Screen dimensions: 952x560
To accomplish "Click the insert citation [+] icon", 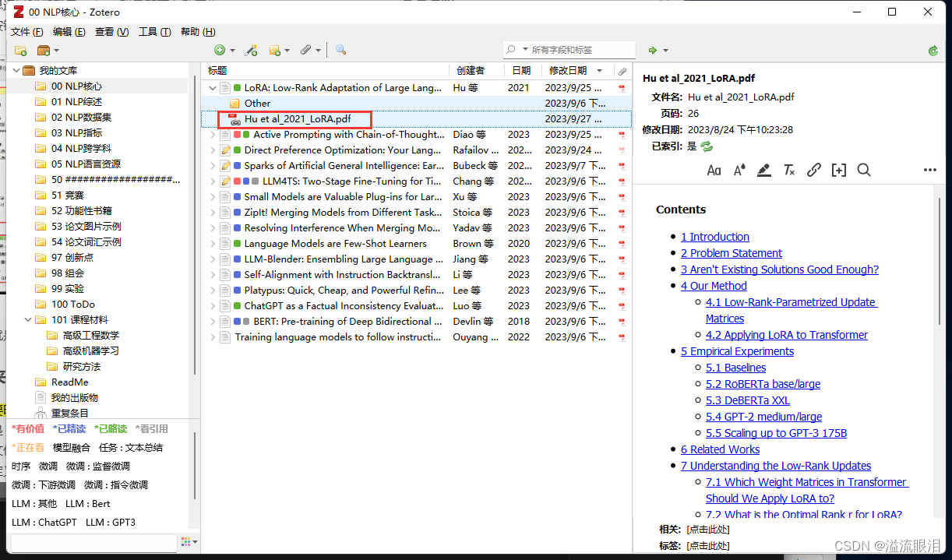I will click(839, 170).
